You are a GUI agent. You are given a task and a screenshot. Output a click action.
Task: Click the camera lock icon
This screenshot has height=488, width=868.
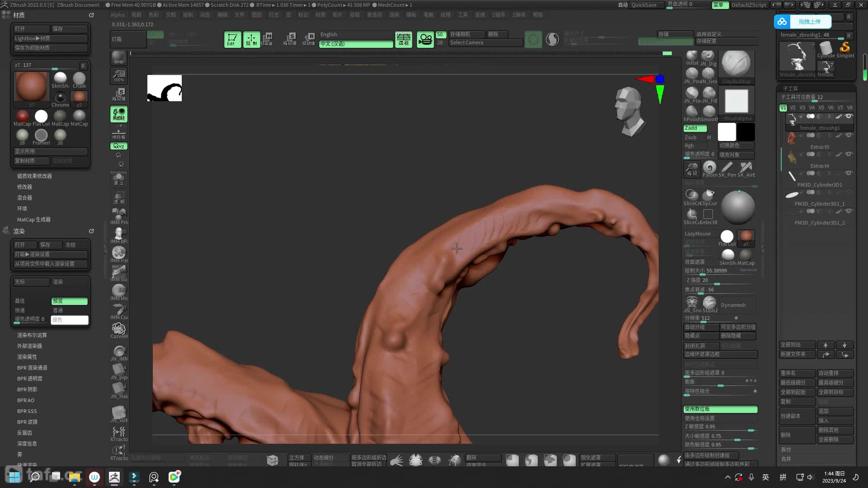[x=425, y=39]
